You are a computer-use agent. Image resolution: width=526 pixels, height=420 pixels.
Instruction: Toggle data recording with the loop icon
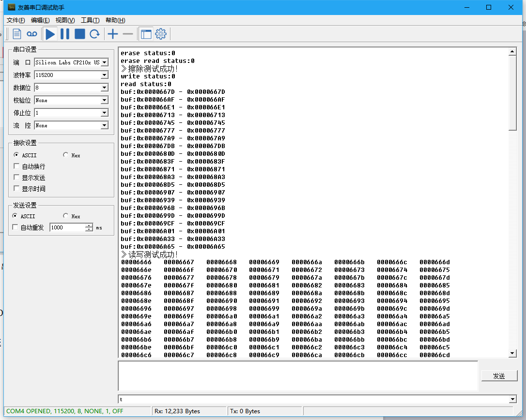pos(31,34)
